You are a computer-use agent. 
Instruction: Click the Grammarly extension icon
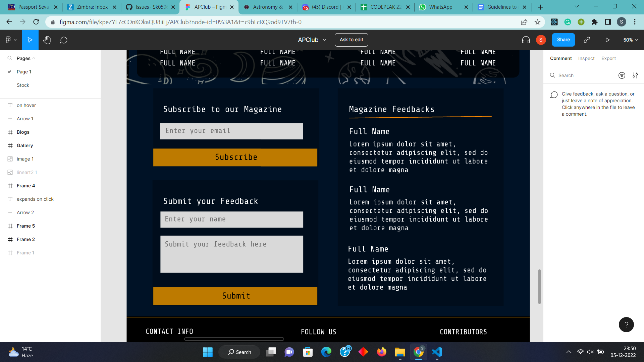click(x=568, y=22)
